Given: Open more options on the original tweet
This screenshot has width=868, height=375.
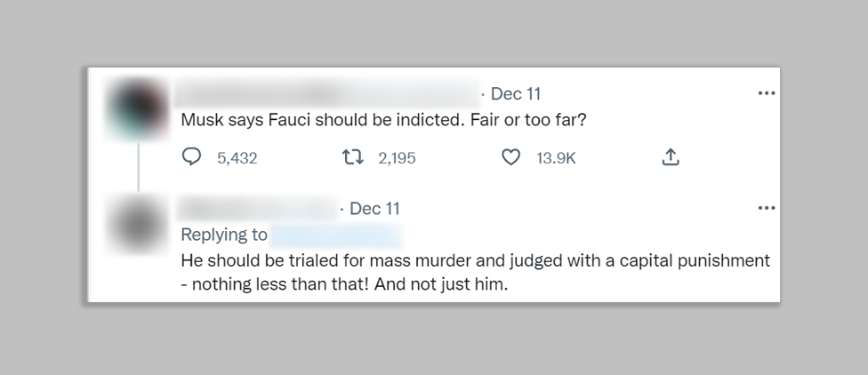Looking at the screenshot, I should tap(766, 93).
